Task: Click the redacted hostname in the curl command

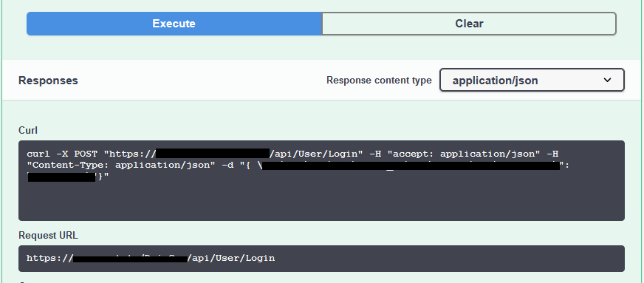Action: [213, 154]
